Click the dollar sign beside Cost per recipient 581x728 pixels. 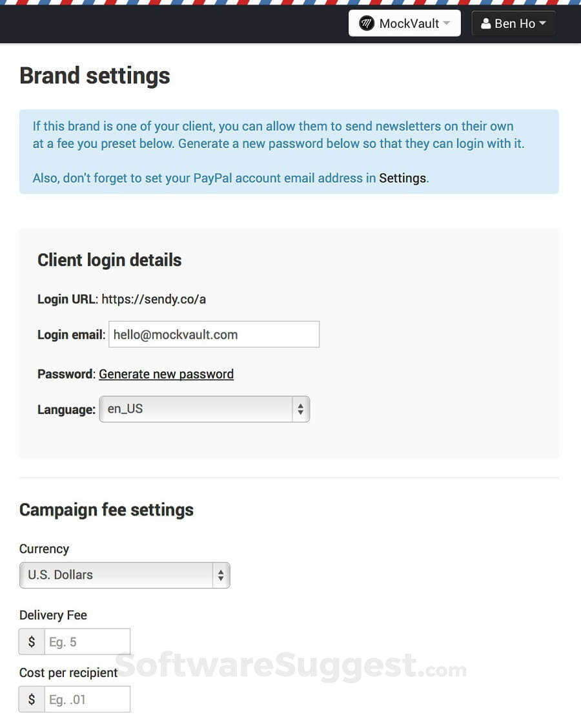click(x=32, y=700)
